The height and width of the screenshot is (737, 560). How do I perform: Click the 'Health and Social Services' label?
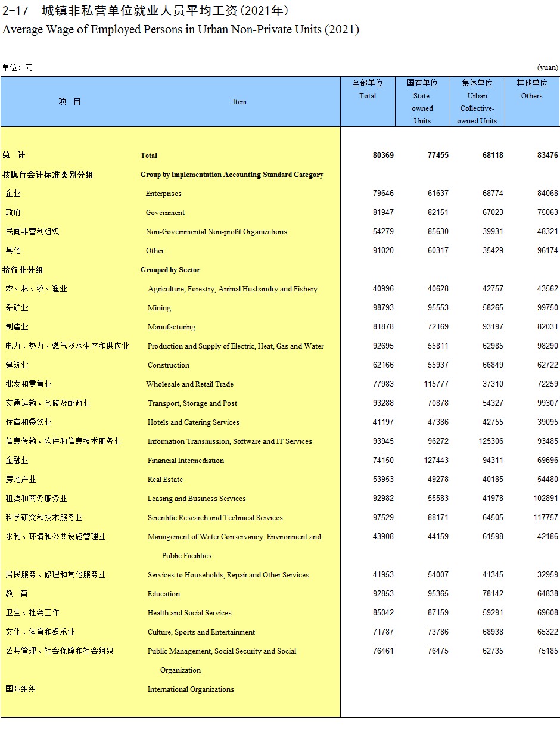[x=189, y=613]
